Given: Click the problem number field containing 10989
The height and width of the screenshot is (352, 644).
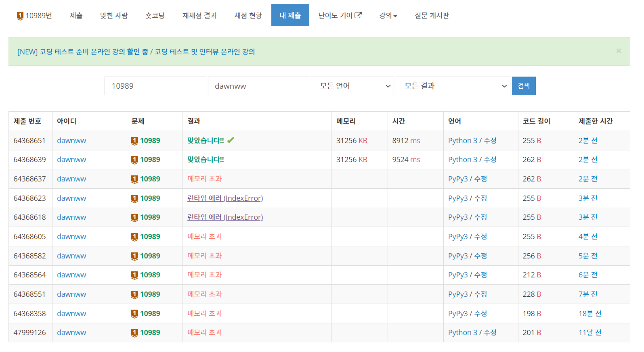Looking at the screenshot, I should coord(155,86).
